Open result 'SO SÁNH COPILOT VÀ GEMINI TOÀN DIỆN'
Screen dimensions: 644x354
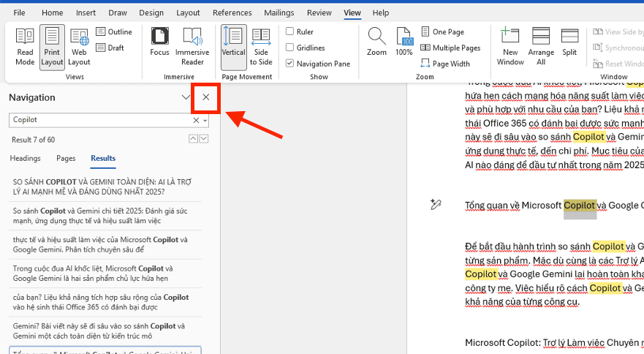click(105, 187)
